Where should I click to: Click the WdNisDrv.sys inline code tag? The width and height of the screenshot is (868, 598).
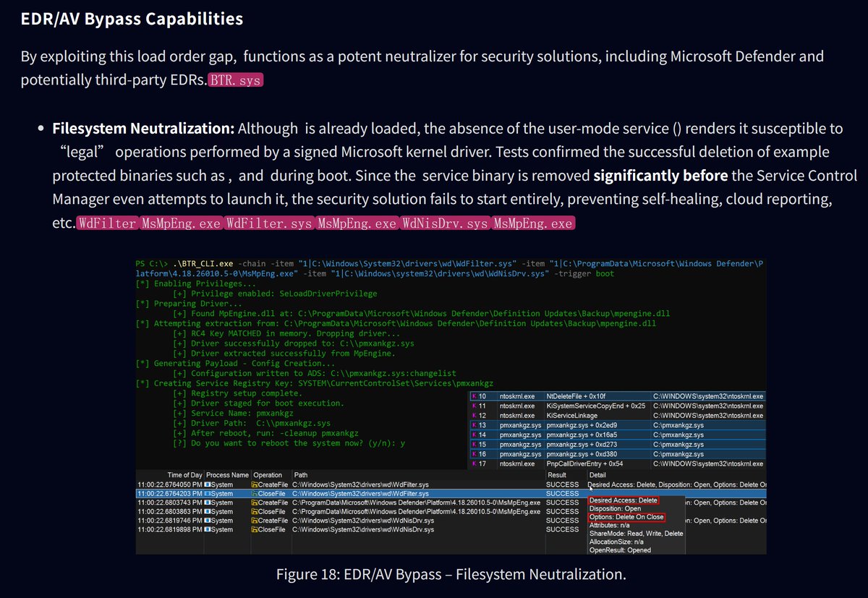[x=445, y=223]
